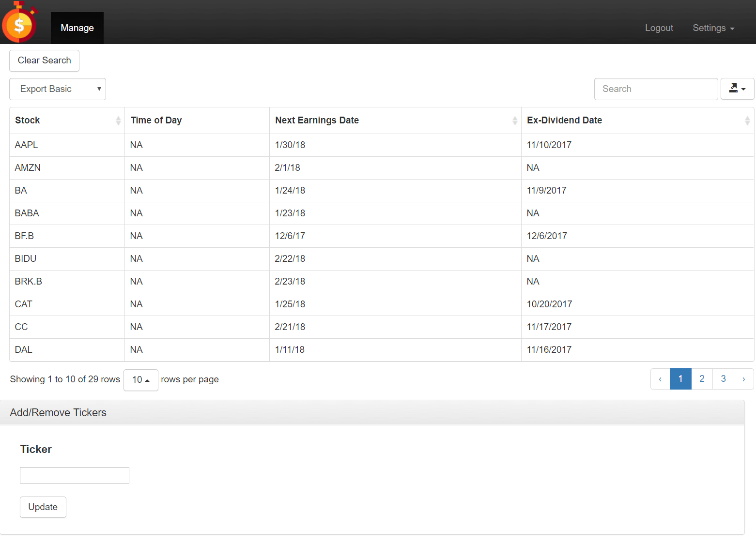Click earnings date 1/23/18
Screen dimensions: 756x542
coord(290,213)
